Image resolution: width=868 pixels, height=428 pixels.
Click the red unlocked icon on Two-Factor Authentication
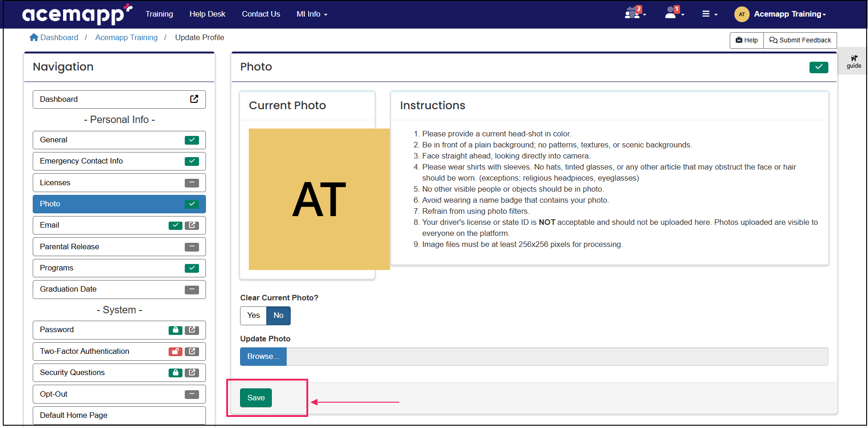(175, 352)
